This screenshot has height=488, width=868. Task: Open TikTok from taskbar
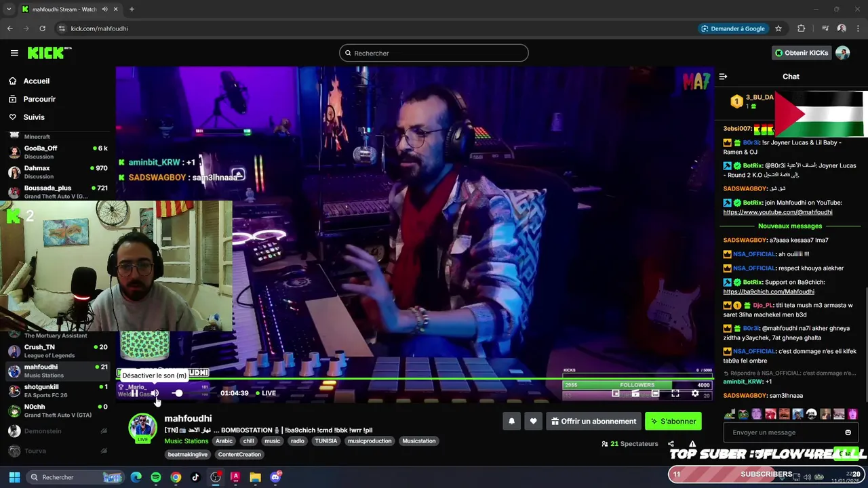[x=195, y=477]
